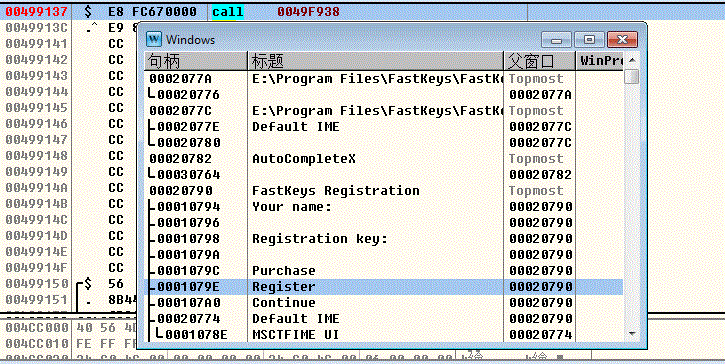This screenshot has height=364, width=725.
Task: Minimize the Windows list window
Action: pyautogui.click(x=557, y=40)
